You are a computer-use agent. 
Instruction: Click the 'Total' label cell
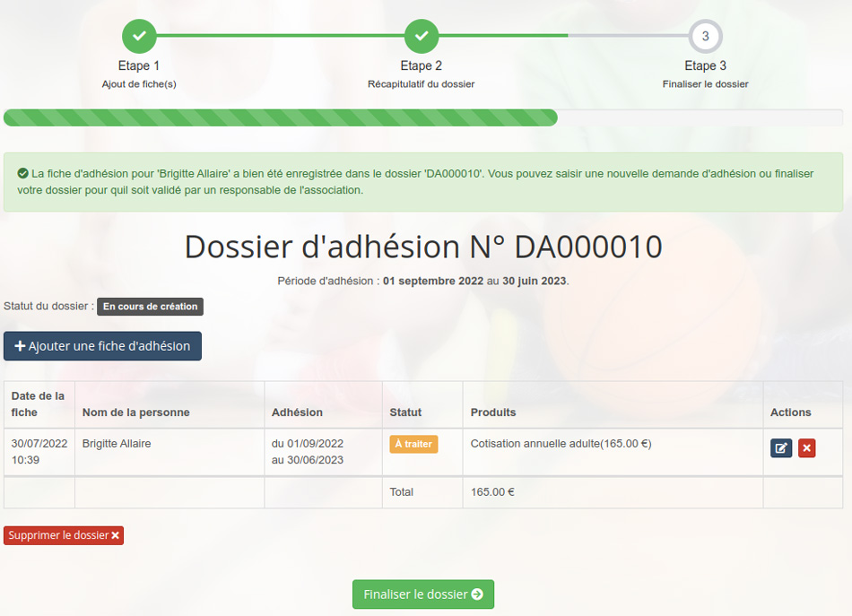[422, 492]
